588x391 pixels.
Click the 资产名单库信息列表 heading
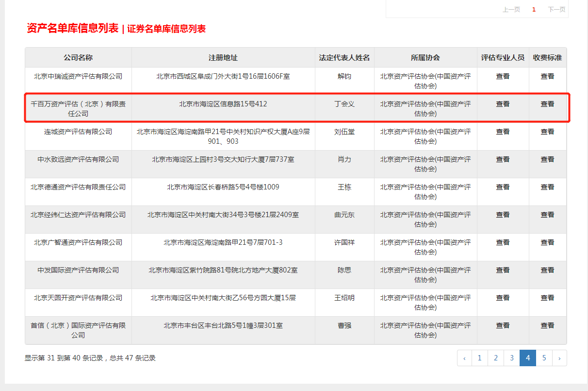[73, 28]
